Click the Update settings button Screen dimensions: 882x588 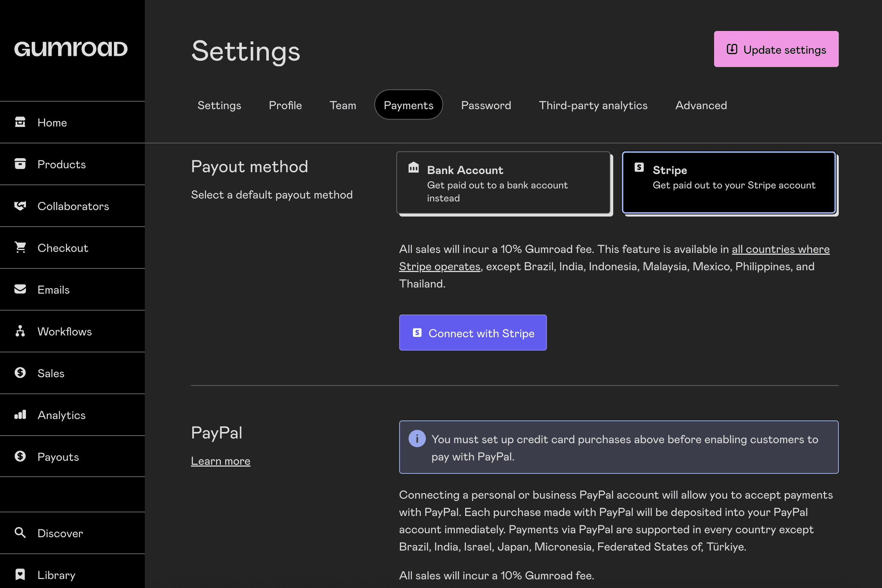[x=776, y=49]
